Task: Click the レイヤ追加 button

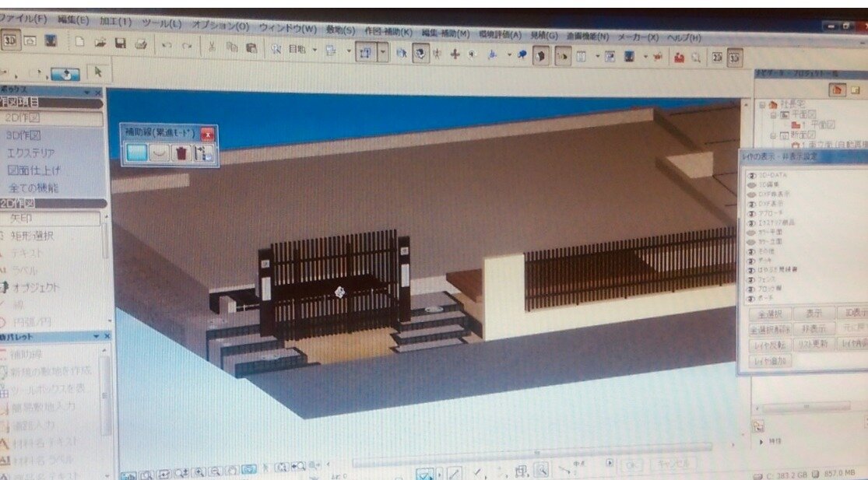Action: [x=770, y=360]
